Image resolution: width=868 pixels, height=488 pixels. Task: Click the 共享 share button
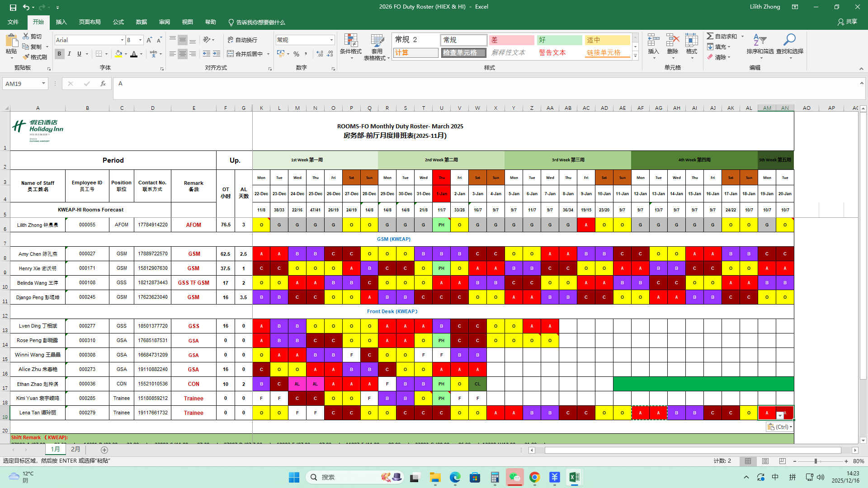(847, 22)
